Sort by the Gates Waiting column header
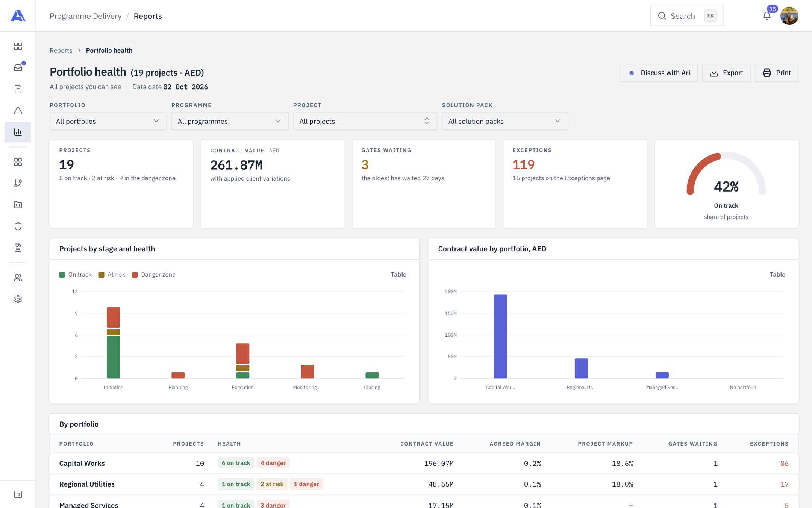 [693, 444]
